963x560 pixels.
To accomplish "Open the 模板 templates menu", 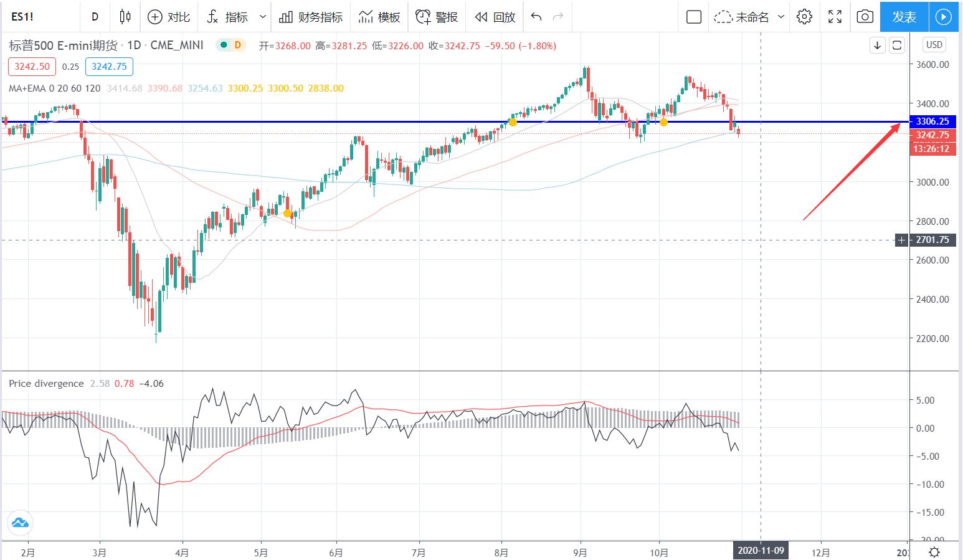I will point(379,17).
